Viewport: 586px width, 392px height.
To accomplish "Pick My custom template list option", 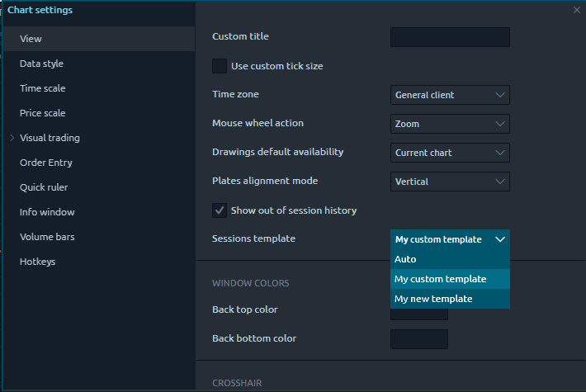I will (450, 279).
